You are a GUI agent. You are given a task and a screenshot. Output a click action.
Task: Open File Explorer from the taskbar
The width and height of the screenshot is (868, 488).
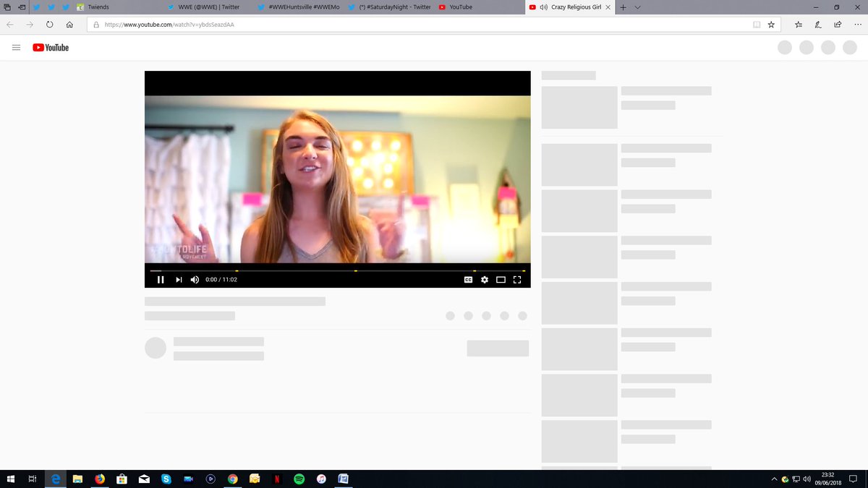click(77, 479)
